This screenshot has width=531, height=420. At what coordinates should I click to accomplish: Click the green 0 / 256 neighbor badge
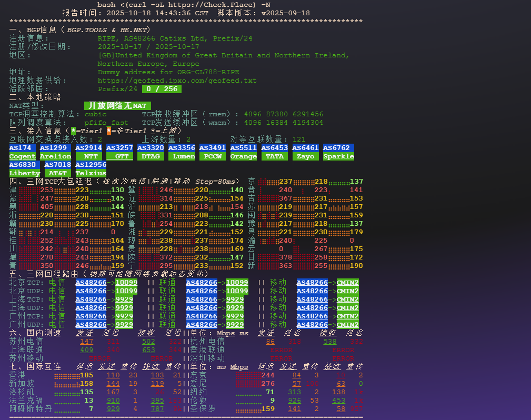(x=162, y=89)
